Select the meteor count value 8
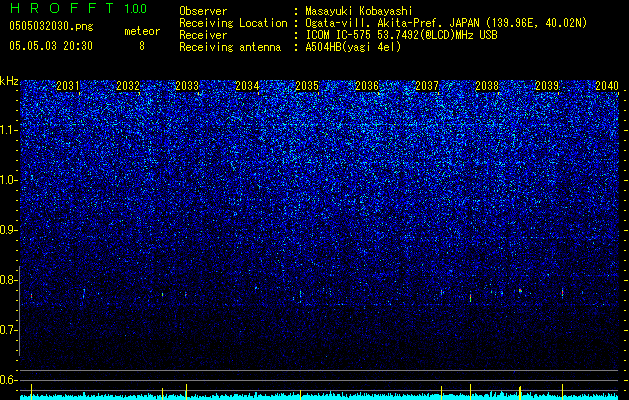Screen dimensions: 629x400 tap(142, 46)
